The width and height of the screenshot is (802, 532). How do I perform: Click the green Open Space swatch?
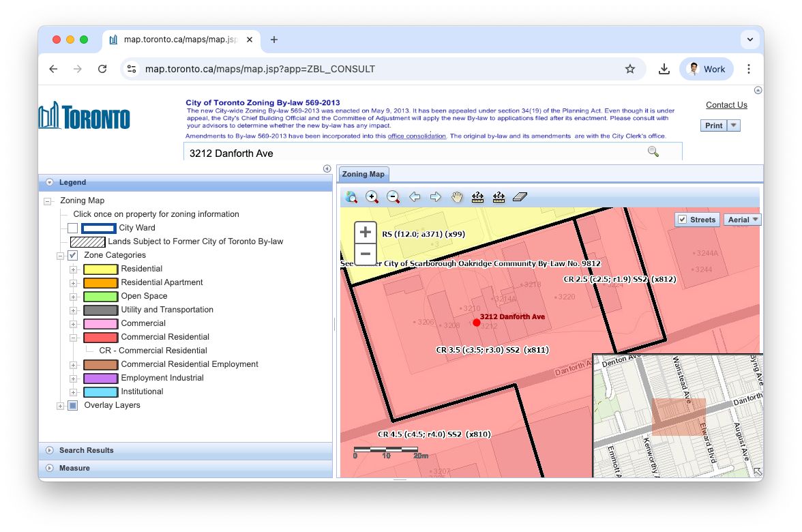pos(100,296)
